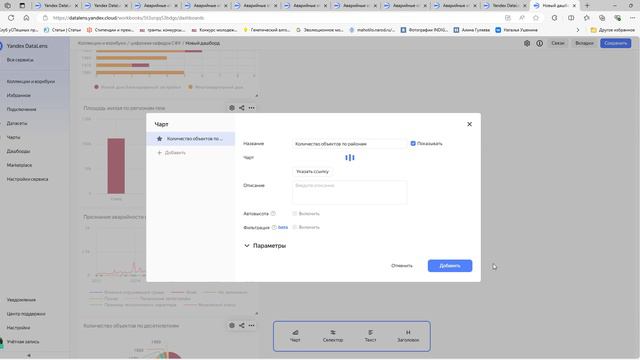Open the browser split screen icon
This screenshot has height=360, width=640.
571,18
